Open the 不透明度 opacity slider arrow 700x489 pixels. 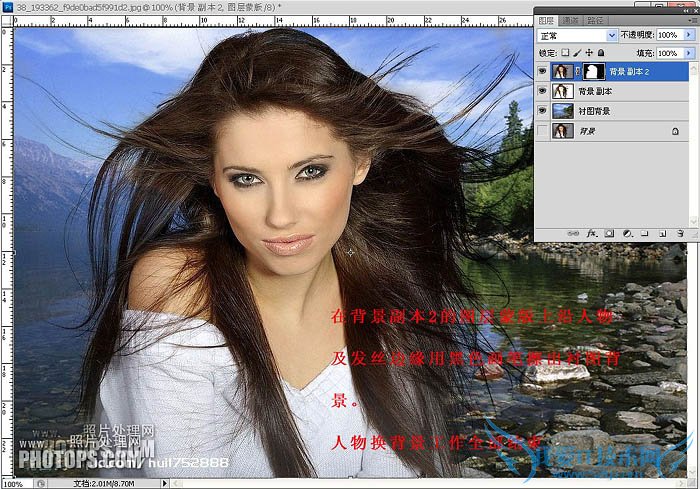[x=689, y=35]
